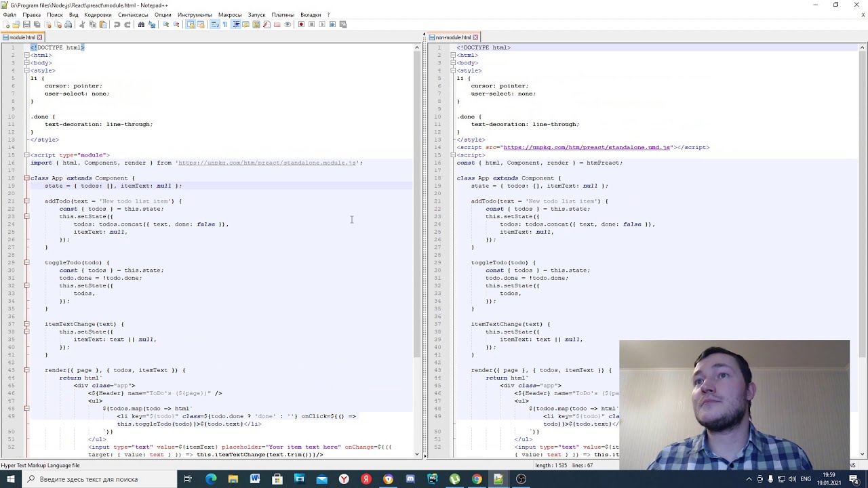Viewport: 868px width, 488px height.
Task: Redo action via toolbar
Action: tap(127, 24)
